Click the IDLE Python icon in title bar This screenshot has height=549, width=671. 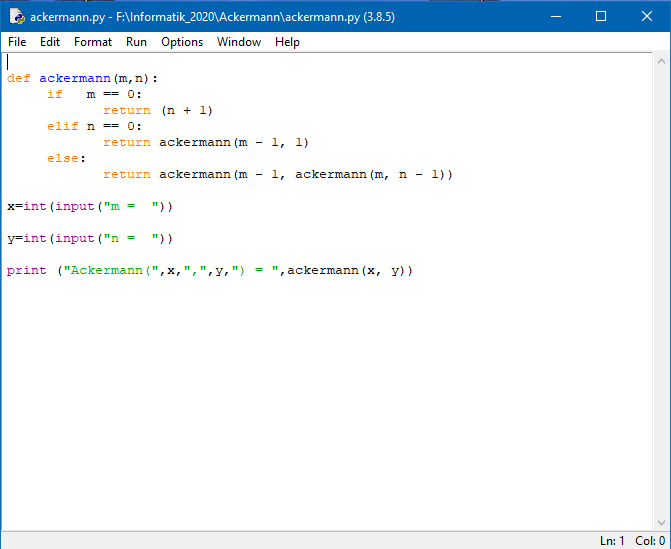tap(17, 16)
